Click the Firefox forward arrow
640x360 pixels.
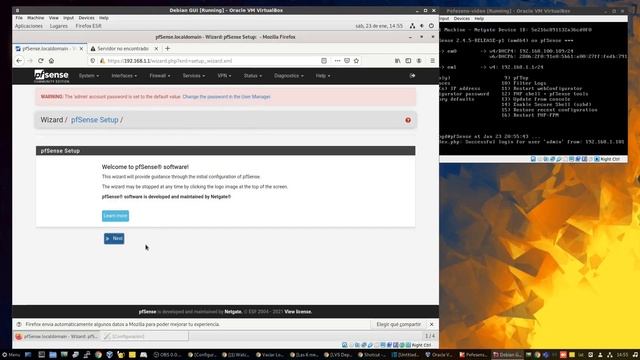[30, 60]
